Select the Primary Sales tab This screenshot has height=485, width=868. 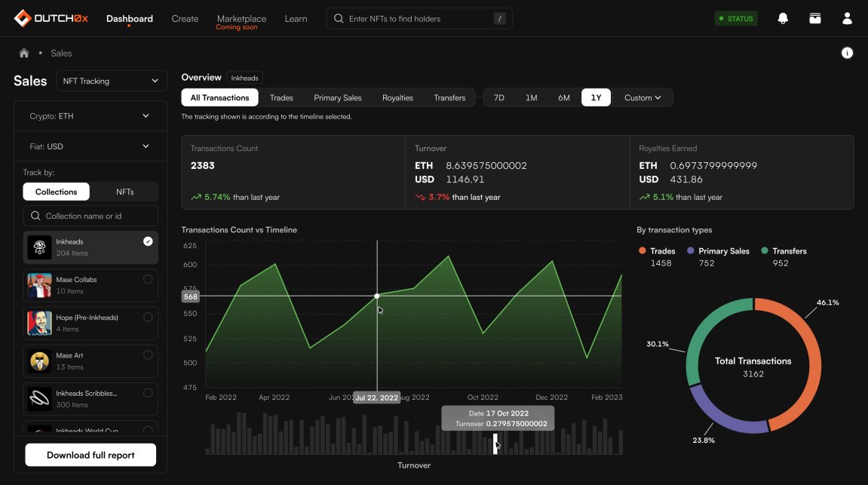[338, 97]
